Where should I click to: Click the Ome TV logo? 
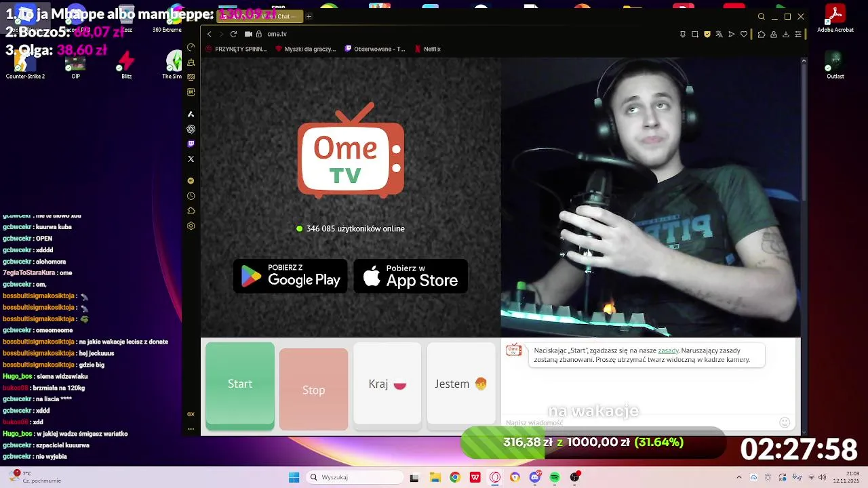pyautogui.click(x=351, y=150)
